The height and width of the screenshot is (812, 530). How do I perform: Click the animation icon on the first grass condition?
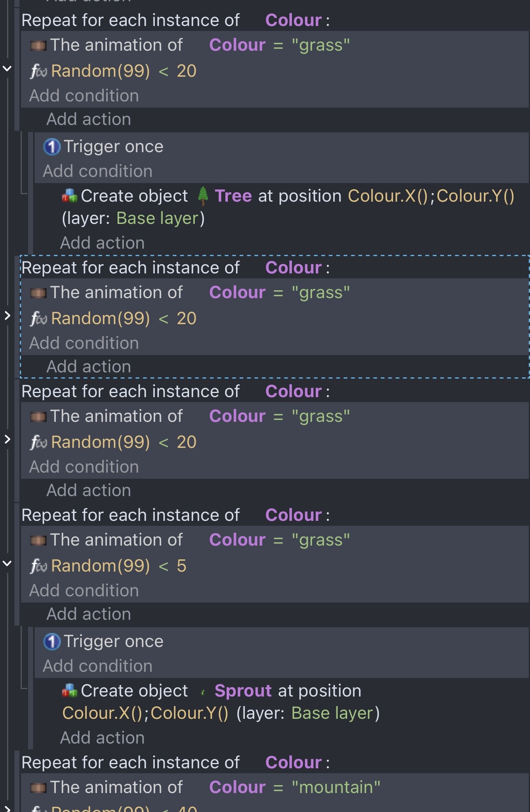pos(39,45)
